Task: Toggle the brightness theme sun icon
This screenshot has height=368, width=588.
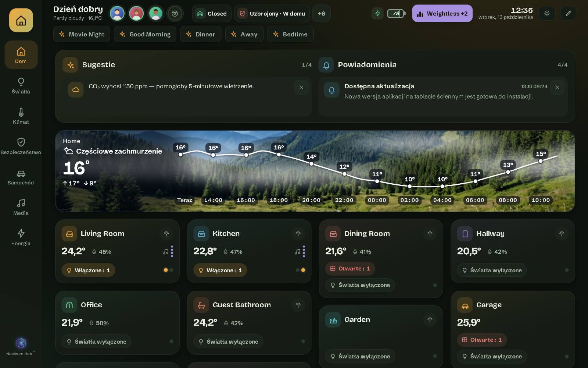Action: point(547,14)
